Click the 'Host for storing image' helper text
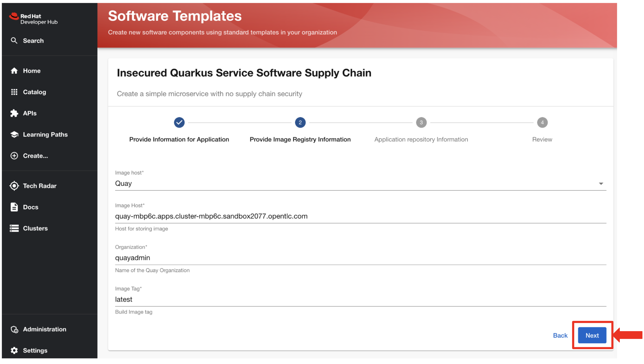This screenshot has height=364, width=644. [x=141, y=229]
